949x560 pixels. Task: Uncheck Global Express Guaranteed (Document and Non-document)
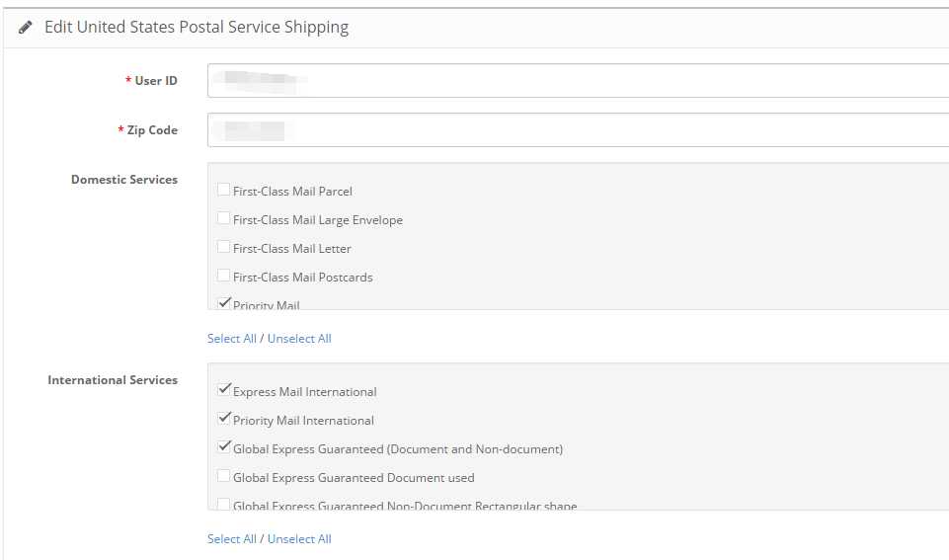[224, 446]
